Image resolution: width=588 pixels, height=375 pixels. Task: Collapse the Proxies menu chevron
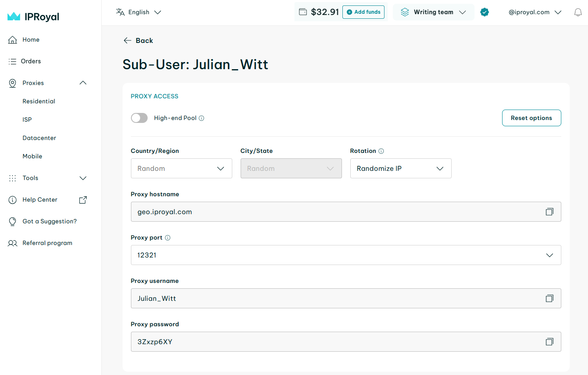tap(83, 83)
